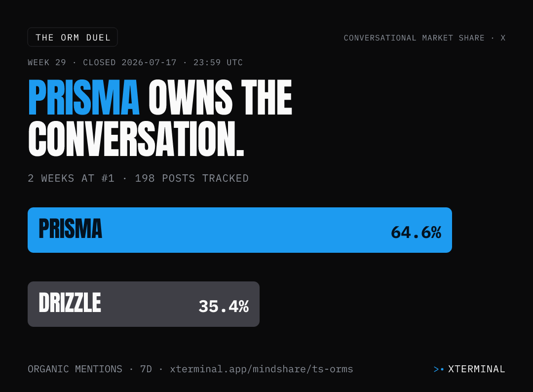The width and height of the screenshot is (533, 392).
Task: Click the PRISMA label inside the blue bar
Action: tap(71, 229)
